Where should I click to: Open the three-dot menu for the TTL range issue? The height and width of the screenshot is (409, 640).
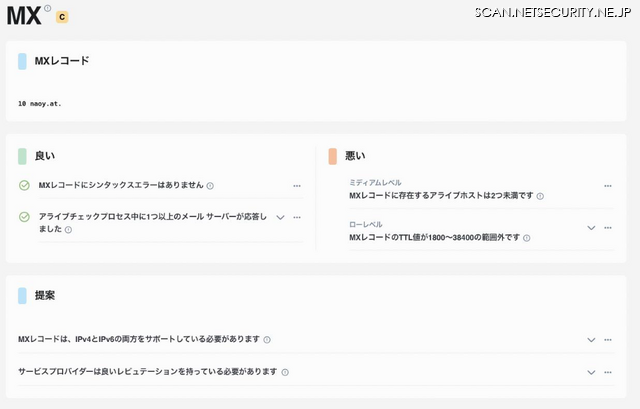(x=608, y=228)
